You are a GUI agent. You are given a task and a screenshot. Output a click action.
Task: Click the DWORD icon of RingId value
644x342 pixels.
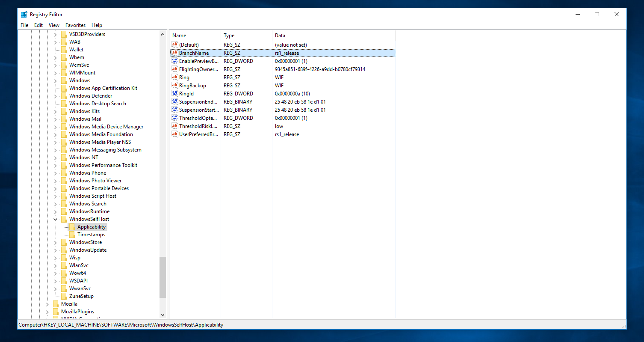[174, 94]
